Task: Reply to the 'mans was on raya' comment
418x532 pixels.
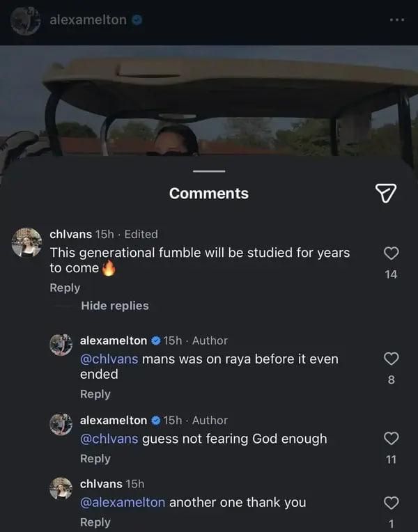Action: pos(95,394)
